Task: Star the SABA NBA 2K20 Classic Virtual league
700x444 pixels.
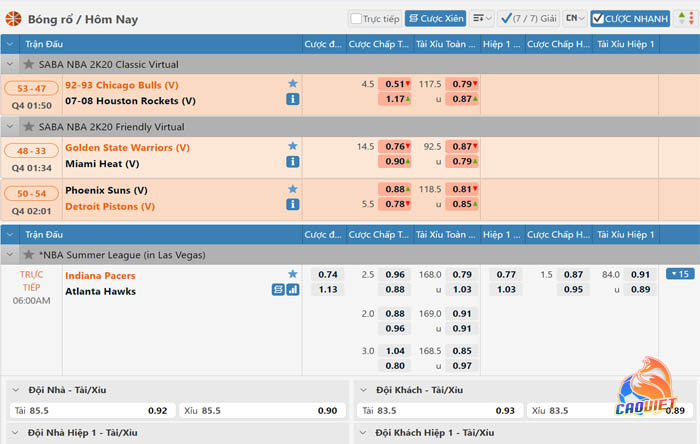Action: pos(29,64)
